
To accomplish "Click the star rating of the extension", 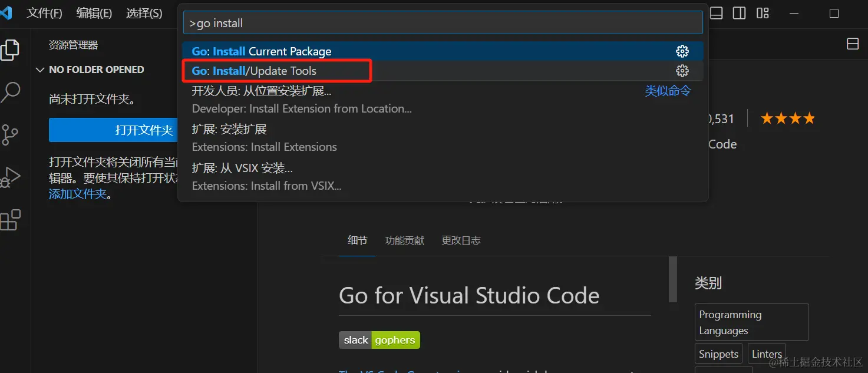I will (788, 118).
